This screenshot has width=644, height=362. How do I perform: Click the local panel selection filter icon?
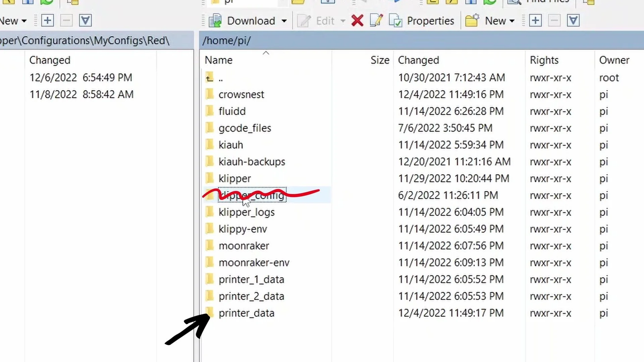(85, 21)
